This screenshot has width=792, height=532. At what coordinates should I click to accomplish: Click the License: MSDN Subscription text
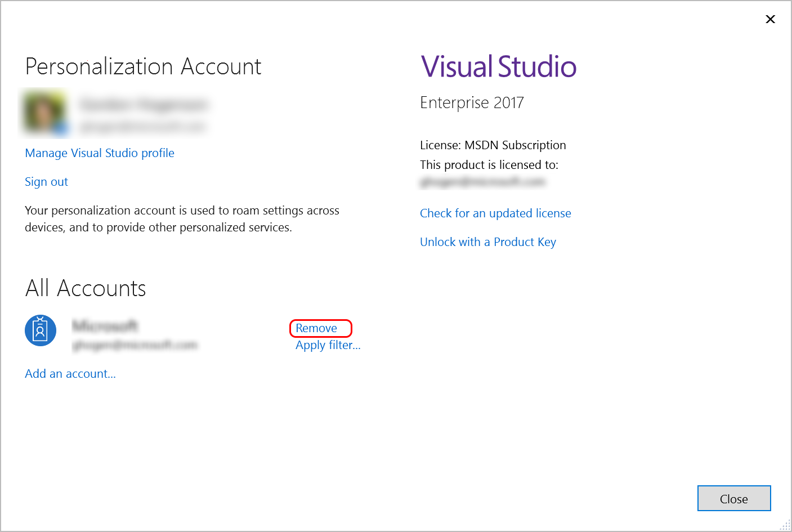493,145
